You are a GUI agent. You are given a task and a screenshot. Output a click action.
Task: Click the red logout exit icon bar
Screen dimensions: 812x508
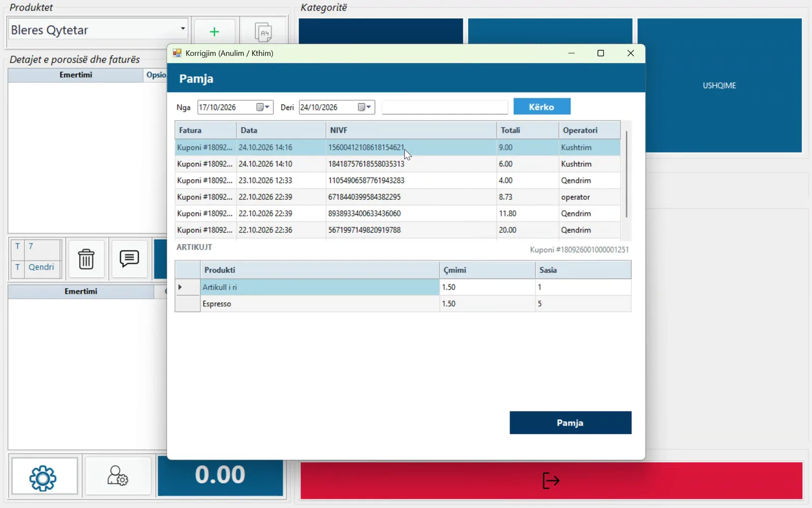(551, 480)
